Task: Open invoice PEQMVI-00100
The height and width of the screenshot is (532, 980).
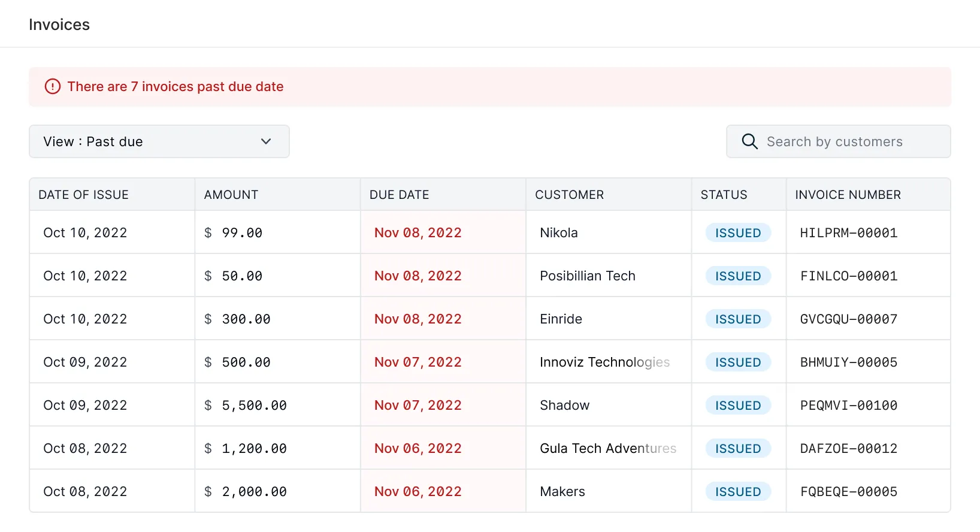Action: click(848, 406)
